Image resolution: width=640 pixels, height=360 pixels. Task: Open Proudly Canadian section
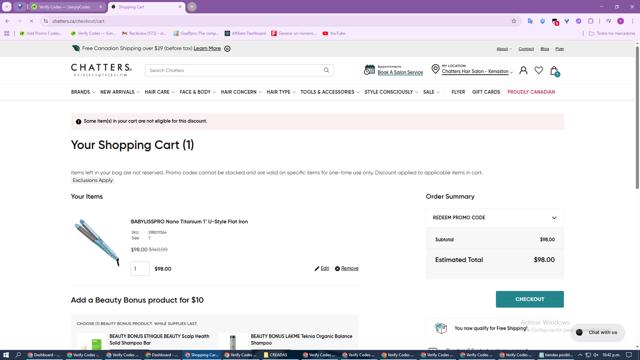(531, 92)
